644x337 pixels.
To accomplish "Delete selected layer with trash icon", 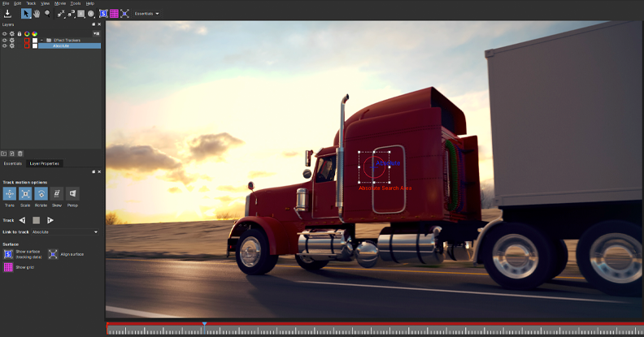I will (x=20, y=153).
